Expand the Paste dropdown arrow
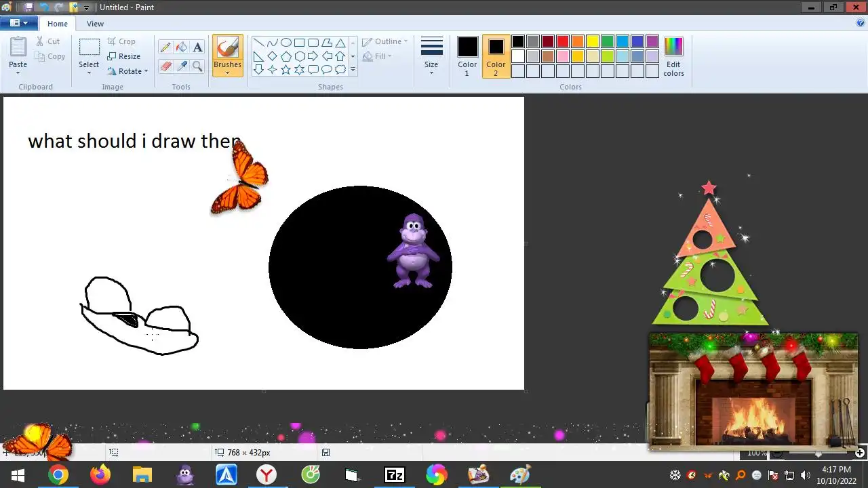The image size is (868, 488). pyautogui.click(x=18, y=73)
